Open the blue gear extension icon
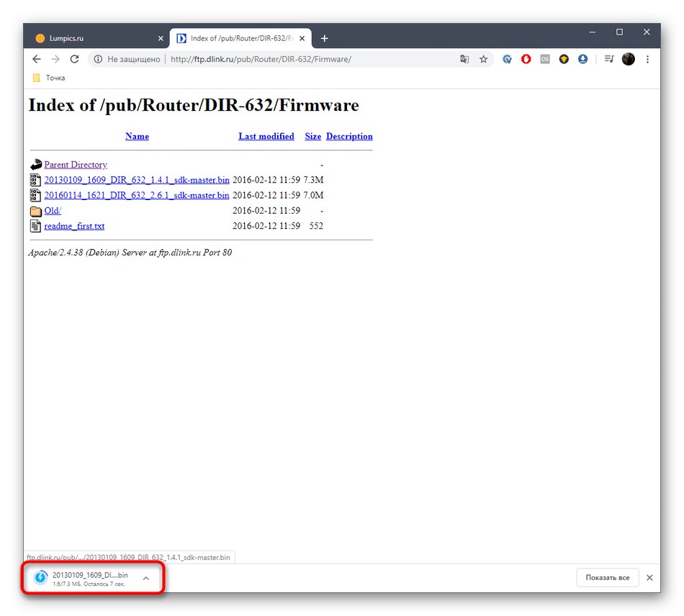The width and height of the screenshot is (684, 616). (507, 59)
